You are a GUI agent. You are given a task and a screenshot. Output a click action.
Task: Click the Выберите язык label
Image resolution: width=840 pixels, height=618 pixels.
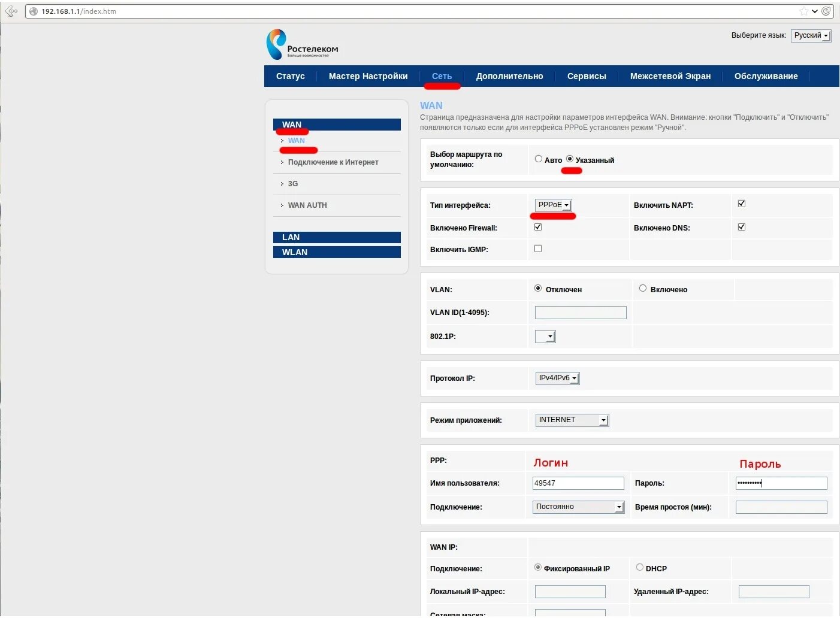(x=759, y=35)
